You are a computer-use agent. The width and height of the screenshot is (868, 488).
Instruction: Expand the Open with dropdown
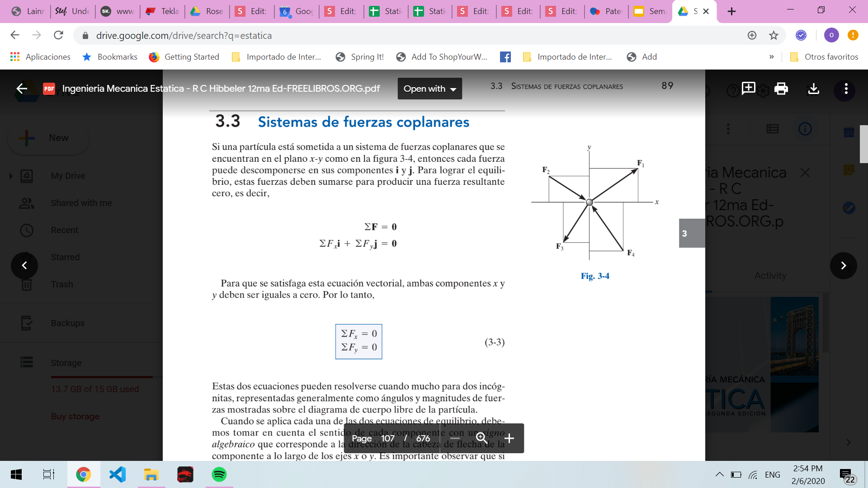[x=429, y=89]
